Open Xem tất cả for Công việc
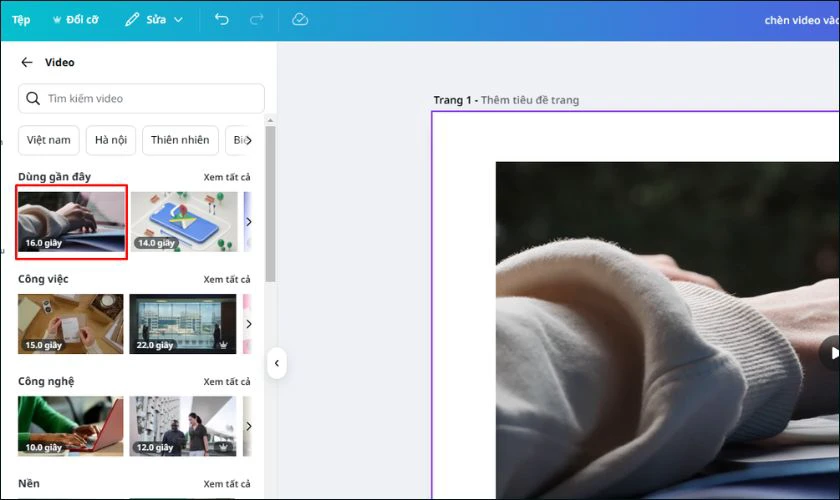Screen dimensions: 840x500 point(227,279)
